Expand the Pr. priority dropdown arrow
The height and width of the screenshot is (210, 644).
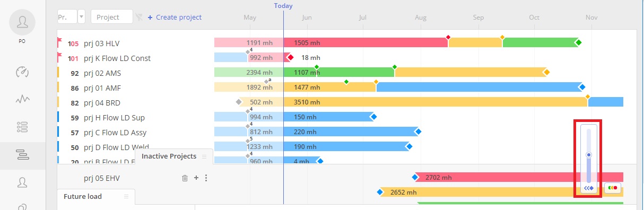(x=81, y=17)
